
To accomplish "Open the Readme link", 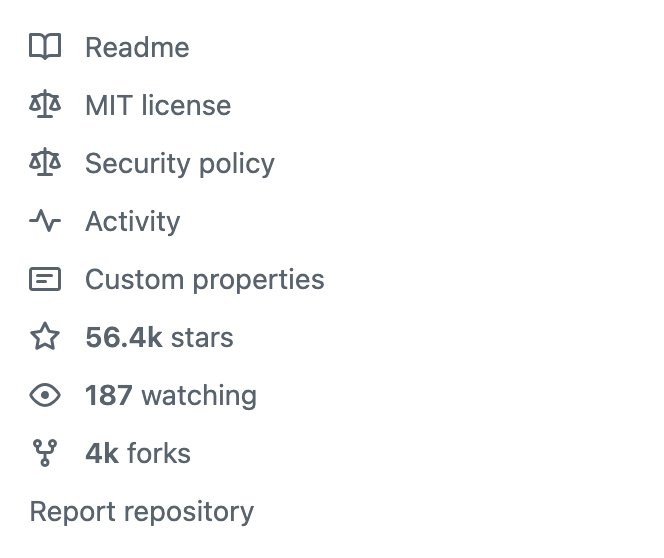I will click(137, 47).
